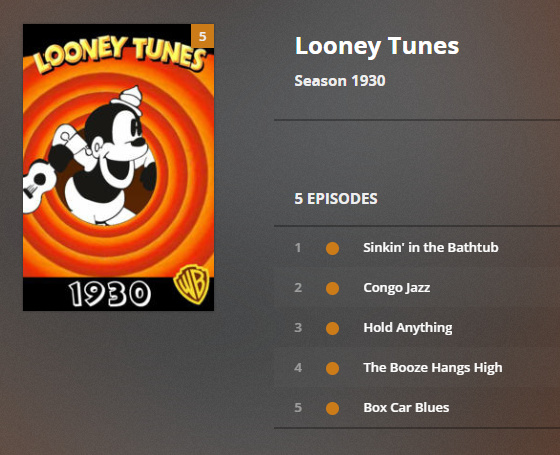The image size is (560, 455).
Task: Click episode number 2 in the list
Action: pos(298,288)
